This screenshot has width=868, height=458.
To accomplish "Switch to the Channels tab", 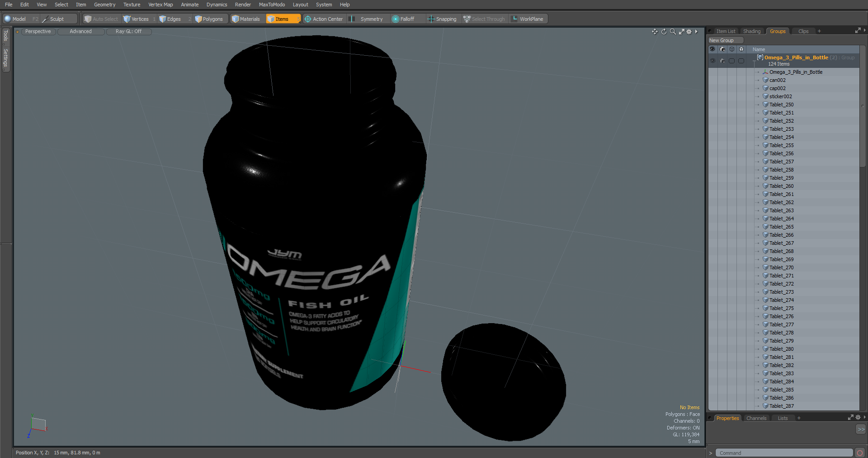I will point(756,418).
